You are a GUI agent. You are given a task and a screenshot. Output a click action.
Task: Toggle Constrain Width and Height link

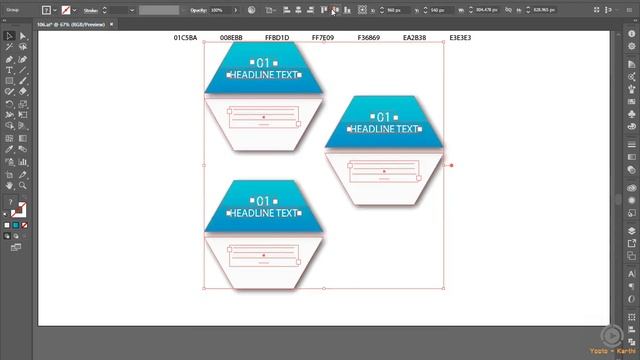click(508, 10)
